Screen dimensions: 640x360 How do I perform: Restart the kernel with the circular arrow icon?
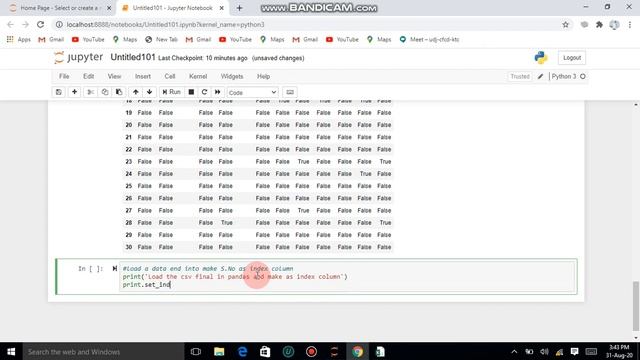click(x=204, y=92)
